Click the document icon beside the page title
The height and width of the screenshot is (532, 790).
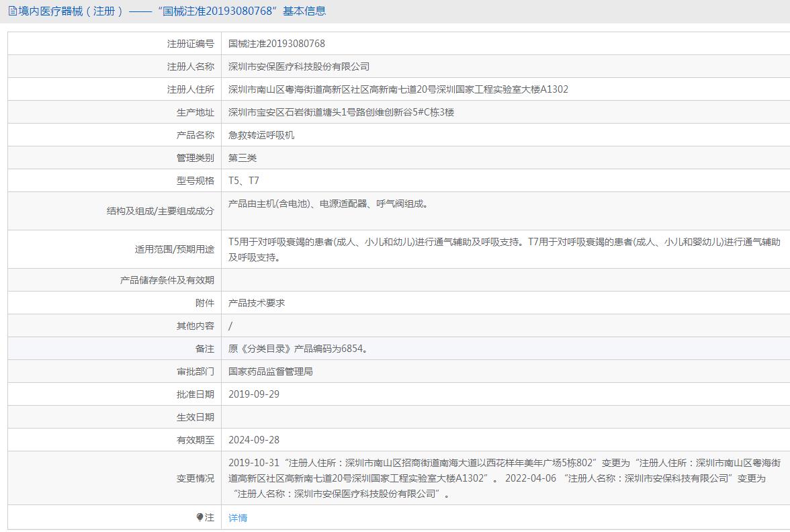pos(13,11)
